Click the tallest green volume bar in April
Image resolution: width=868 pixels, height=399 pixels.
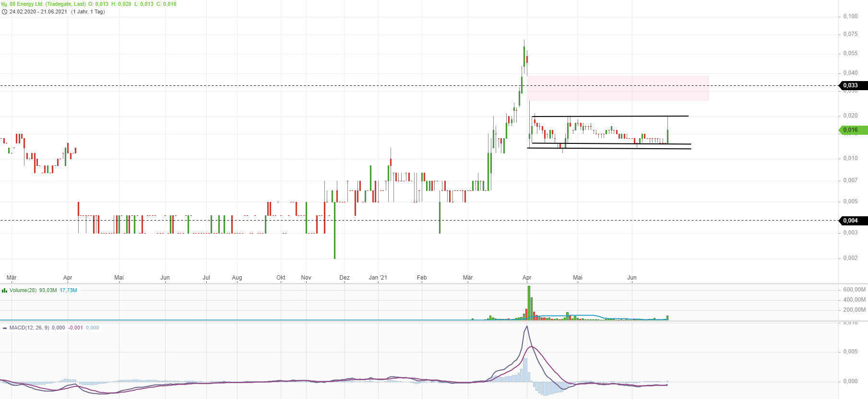coord(529,303)
